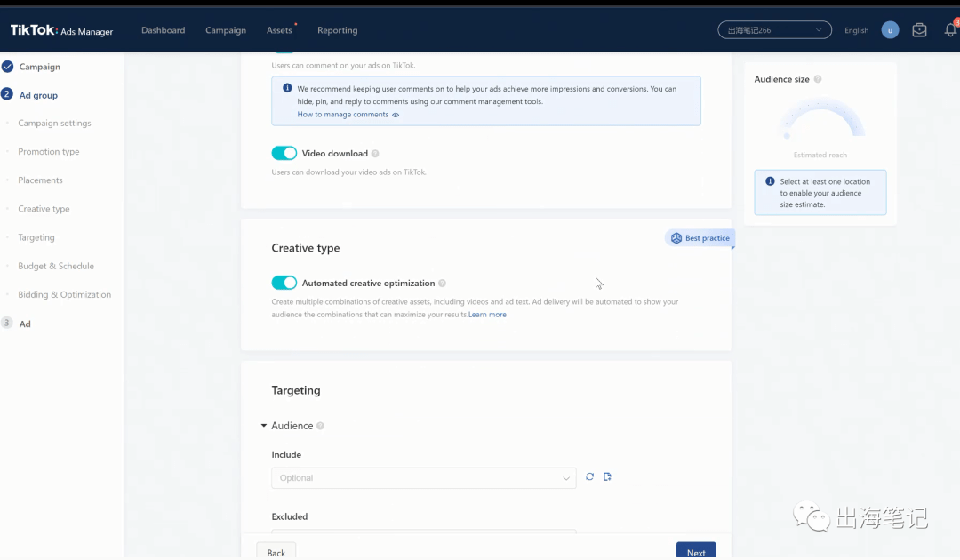Open the Best practice button
The height and width of the screenshot is (560, 960).
(700, 238)
